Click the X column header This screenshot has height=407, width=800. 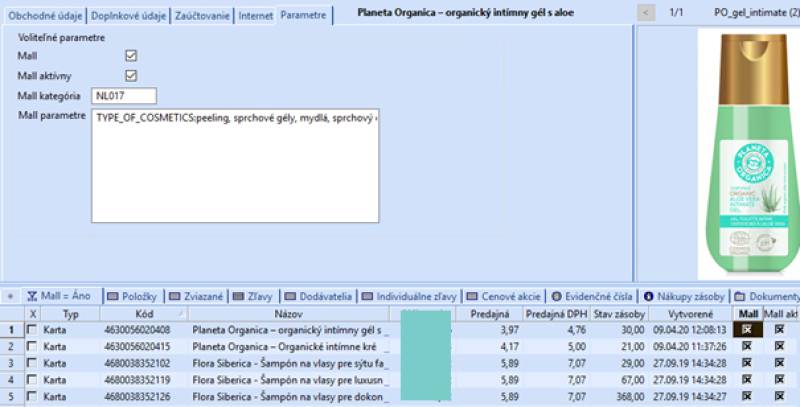[x=33, y=314]
